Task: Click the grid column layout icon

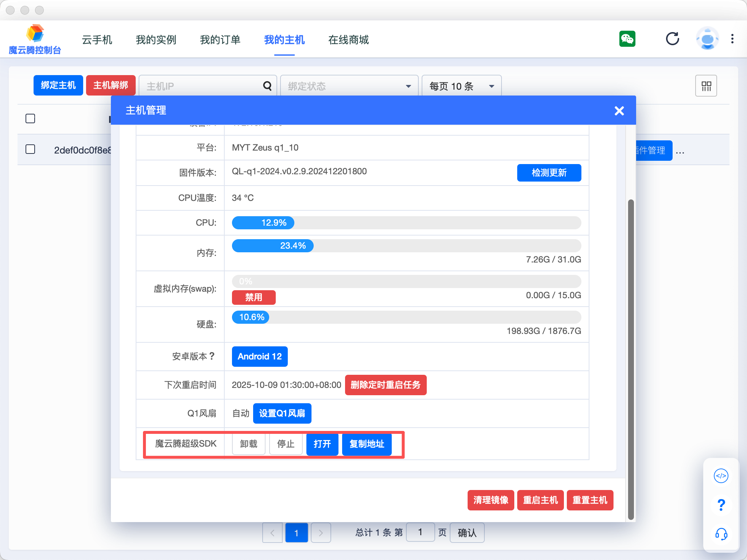Action: (x=706, y=86)
